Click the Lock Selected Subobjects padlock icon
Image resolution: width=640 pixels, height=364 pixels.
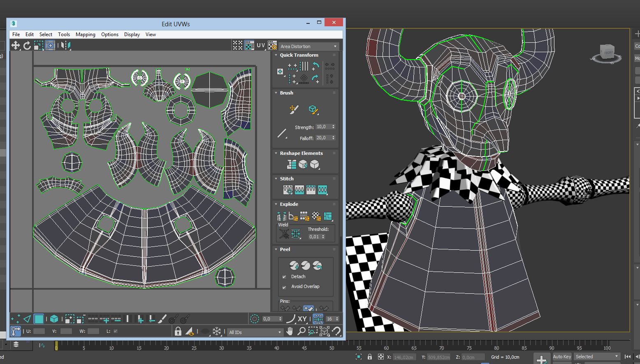click(178, 331)
